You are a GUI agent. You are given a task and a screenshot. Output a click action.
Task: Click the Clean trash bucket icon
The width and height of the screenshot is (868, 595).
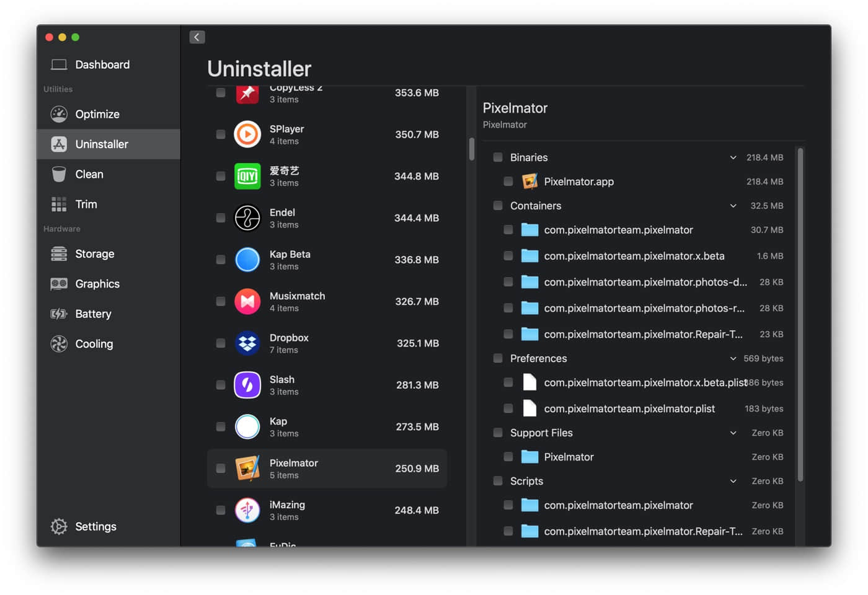(x=59, y=174)
